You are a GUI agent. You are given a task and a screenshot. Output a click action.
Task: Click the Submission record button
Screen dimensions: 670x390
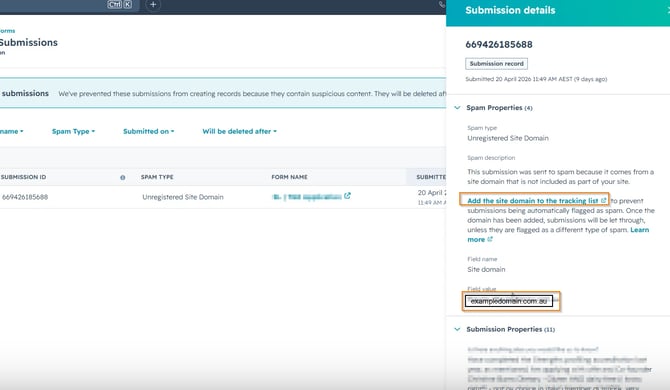click(497, 64)
